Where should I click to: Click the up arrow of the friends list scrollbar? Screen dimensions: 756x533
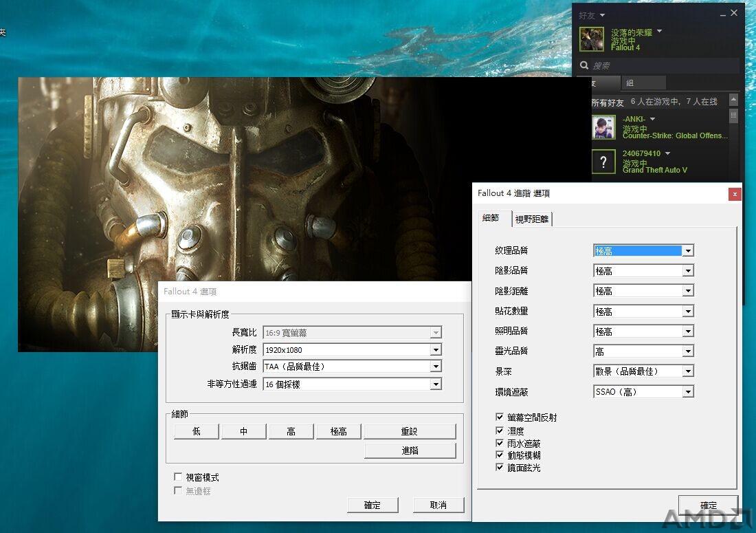point(733,100)
